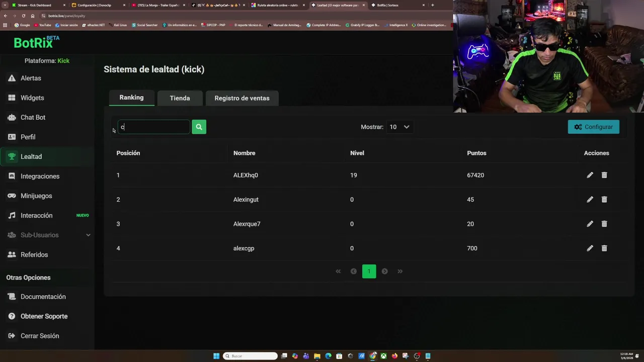Click the Puntos column header
The height and width of the screenshot is (362, 644).
476,153
